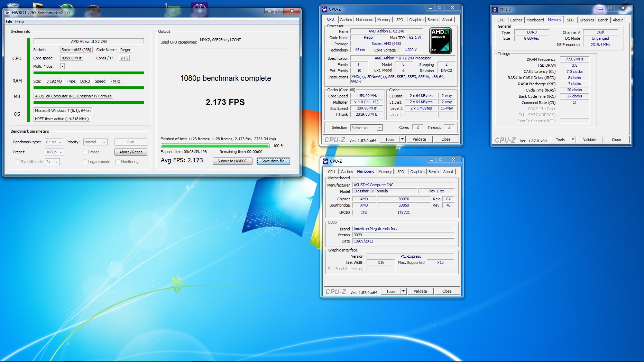Image resolution: width=644 pixels, height=362 pixels.
Task: Click Close button in CPU-Z processor window
Action: coord(446,140)
